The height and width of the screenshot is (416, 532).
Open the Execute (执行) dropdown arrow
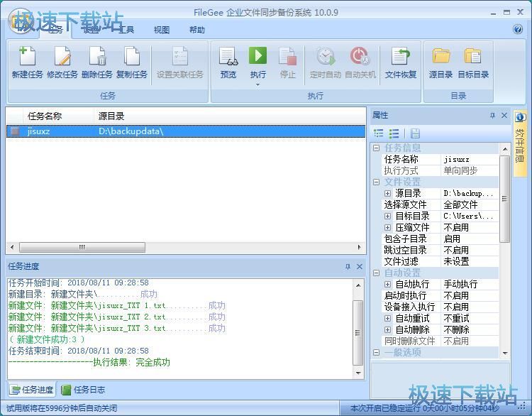pyautogui.click(x=258, y=84)
